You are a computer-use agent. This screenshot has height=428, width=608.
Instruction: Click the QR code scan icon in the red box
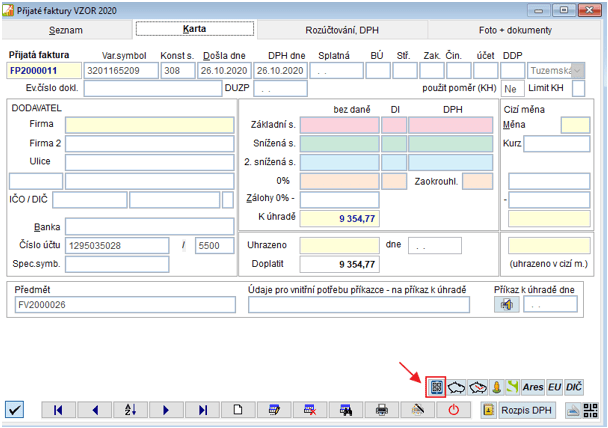(436, 387)
